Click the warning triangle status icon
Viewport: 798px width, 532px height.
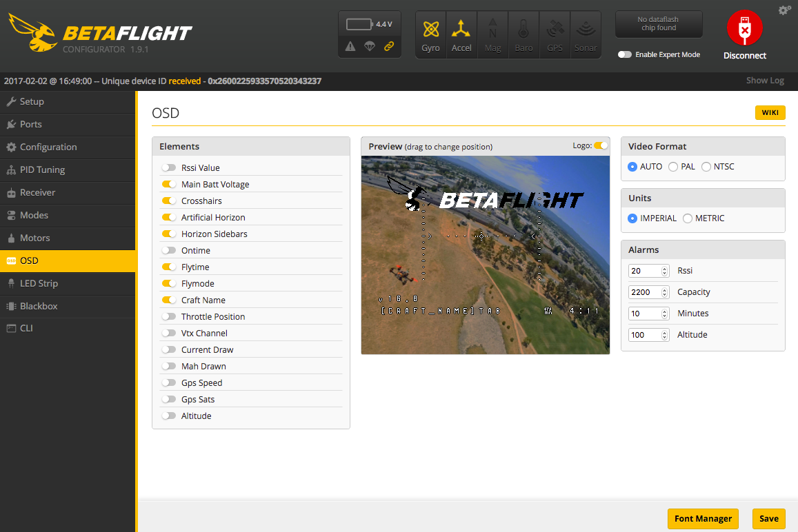point(350,46)
